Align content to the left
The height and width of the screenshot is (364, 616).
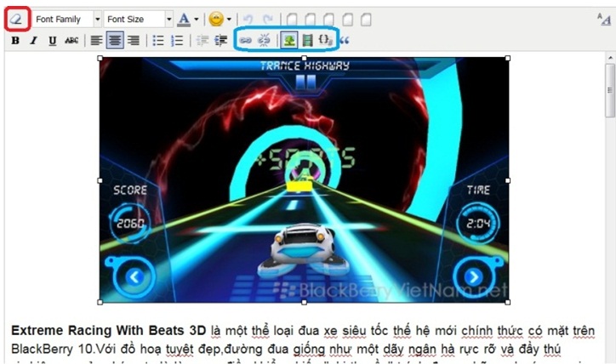click(96, 41)
